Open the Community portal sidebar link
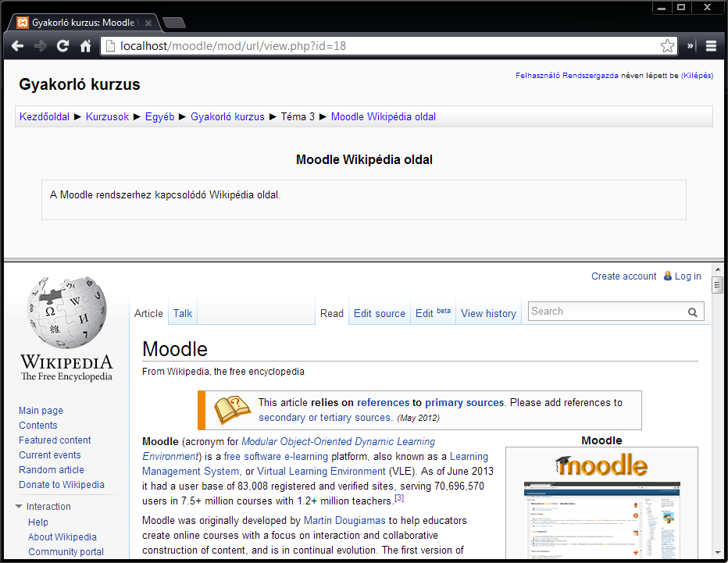Image resolution: width=728 pixels, height=563 pixels. click(66, 552)
